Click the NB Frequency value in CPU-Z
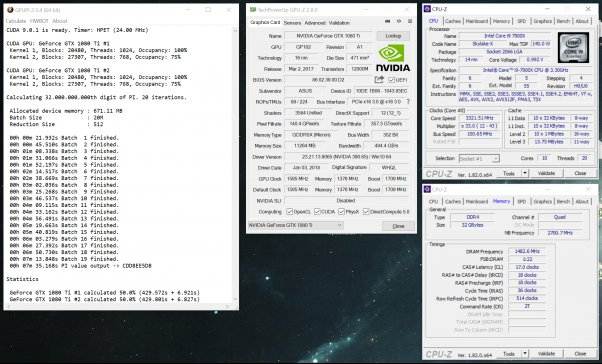602x364 pixels. [x=561, y=233]
